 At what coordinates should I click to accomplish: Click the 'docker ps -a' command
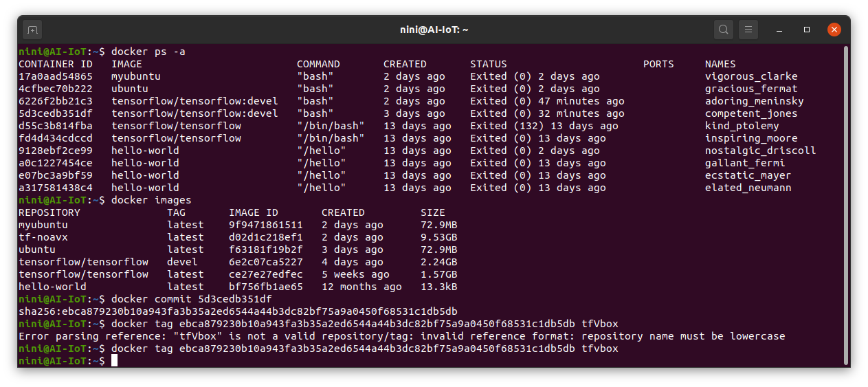pyautogui.click(x=148, y=52)
